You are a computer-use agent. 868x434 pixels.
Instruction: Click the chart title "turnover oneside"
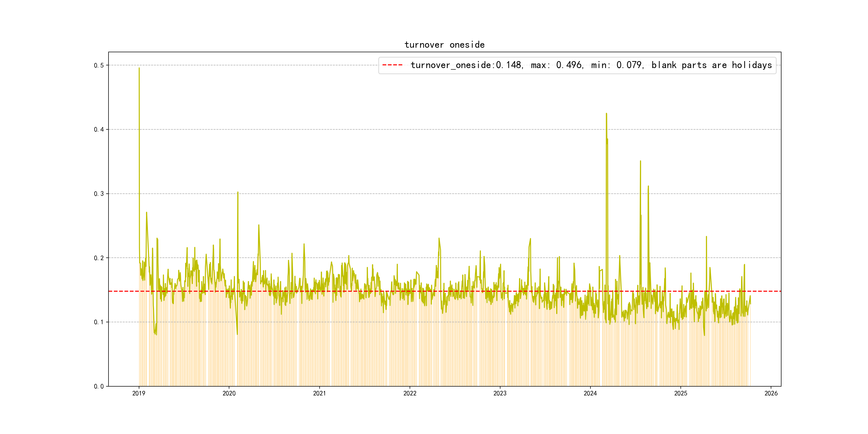pyautogui.click(x=444, y=45)
